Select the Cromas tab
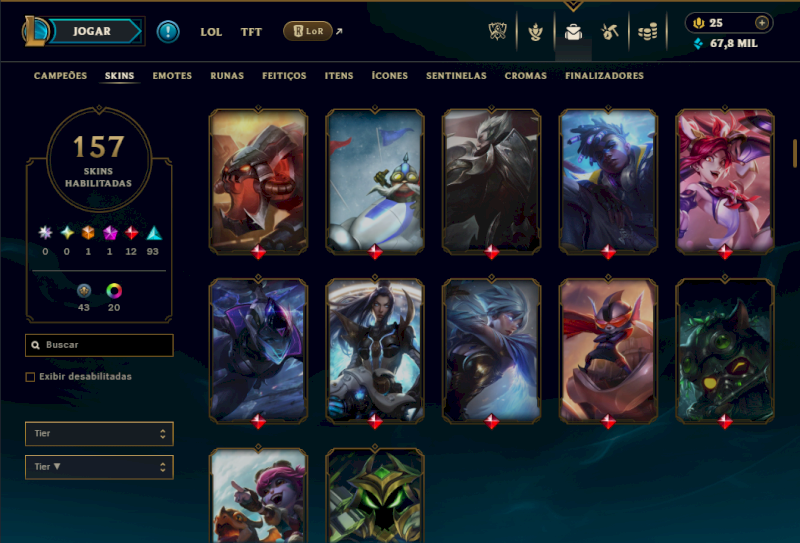 [526, 76]
